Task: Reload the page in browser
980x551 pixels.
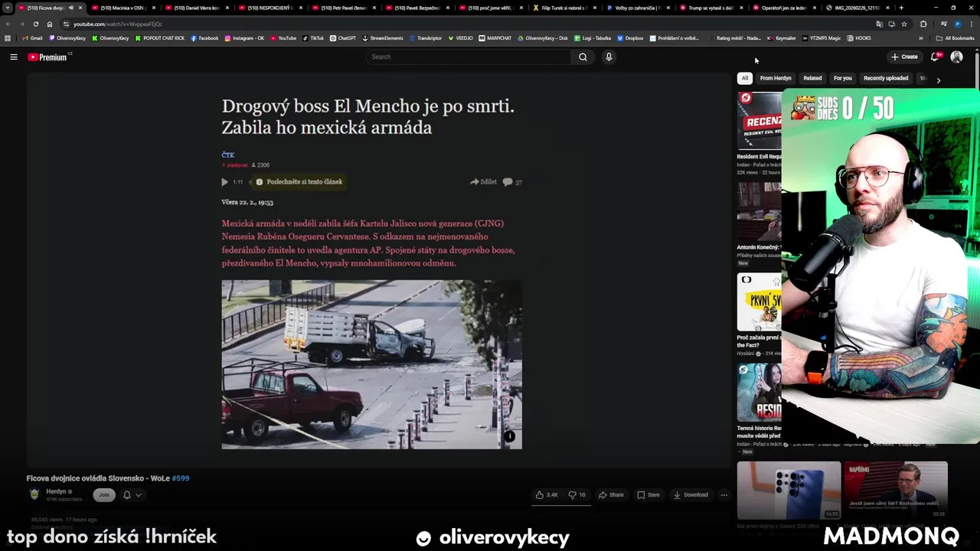Action: 36,24
